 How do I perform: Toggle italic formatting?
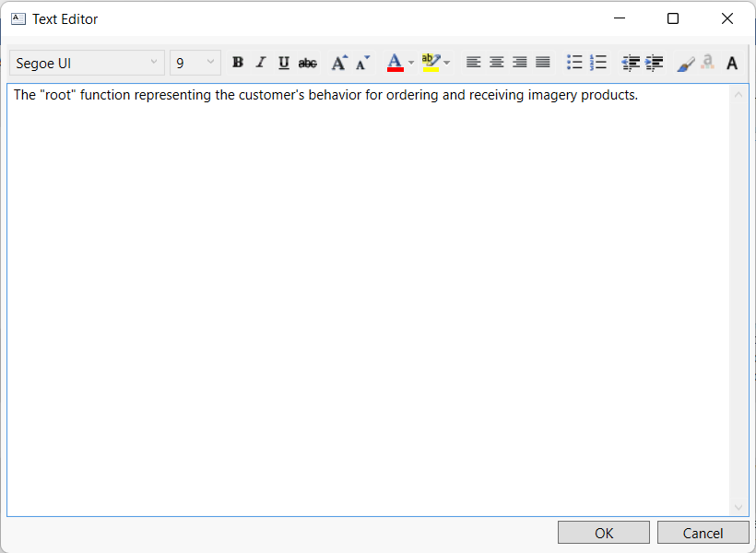(261, 63)
